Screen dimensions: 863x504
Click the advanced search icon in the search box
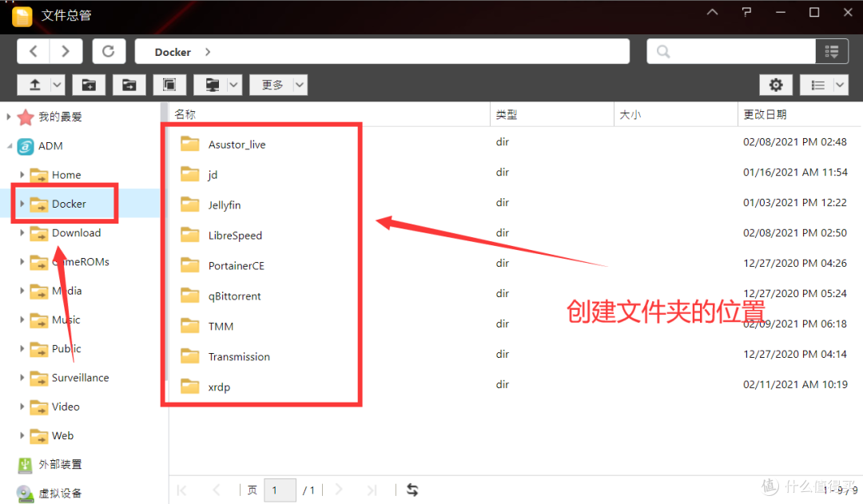[x=832, y=51]
